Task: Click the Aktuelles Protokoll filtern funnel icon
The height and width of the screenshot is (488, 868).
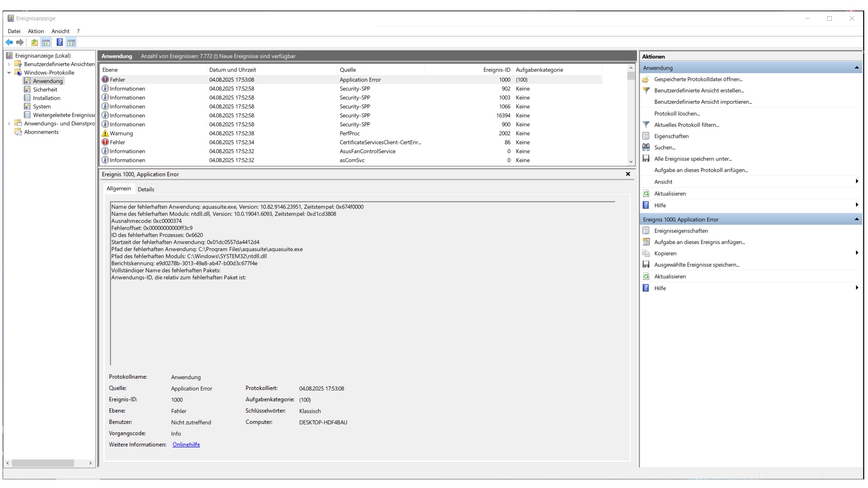Action: (x=646, y=125)
